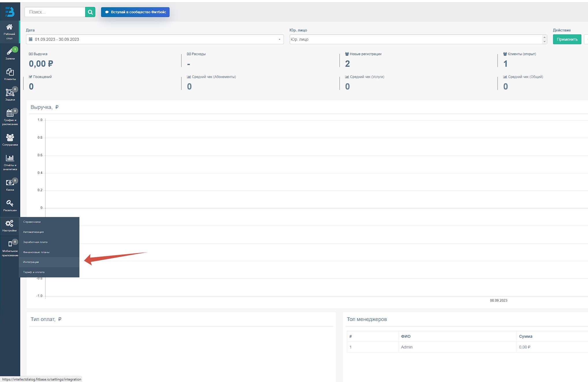The image size is (588, 382).
Task: Open Мобильное приложение phone icon
Action: [10, 244]
